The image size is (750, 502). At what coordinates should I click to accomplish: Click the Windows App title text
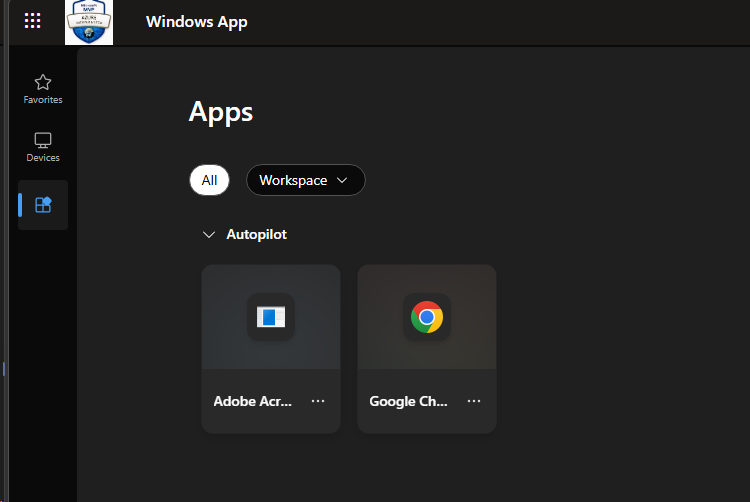pyautogui.click(x=196, y=22)
